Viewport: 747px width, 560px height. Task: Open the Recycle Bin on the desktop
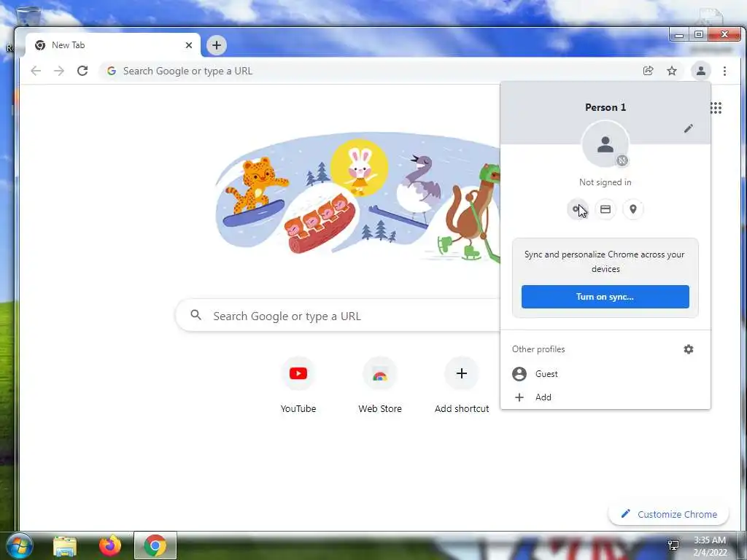pos(28,17)
